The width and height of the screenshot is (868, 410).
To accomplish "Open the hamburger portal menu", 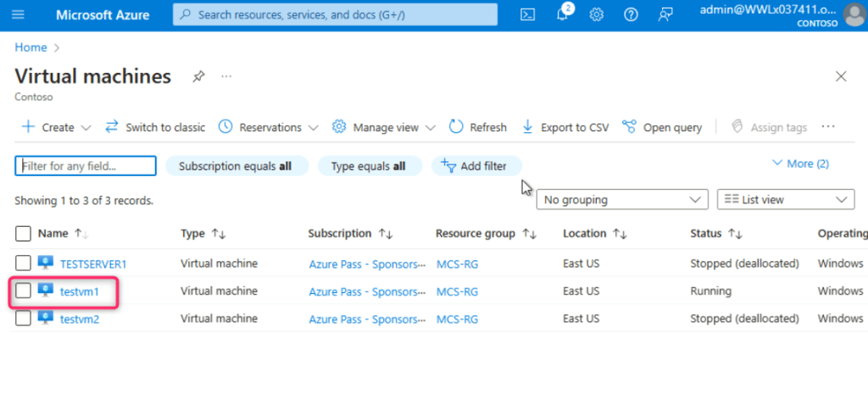I will pyautogui.click(x=19, y=14).
